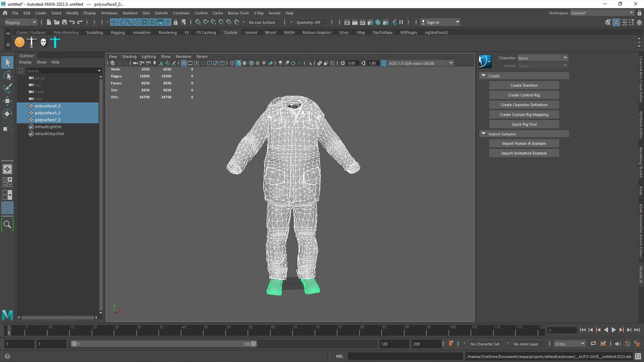
Task: Click Import Human IK Example button
Action: click(x=524, y=143)
